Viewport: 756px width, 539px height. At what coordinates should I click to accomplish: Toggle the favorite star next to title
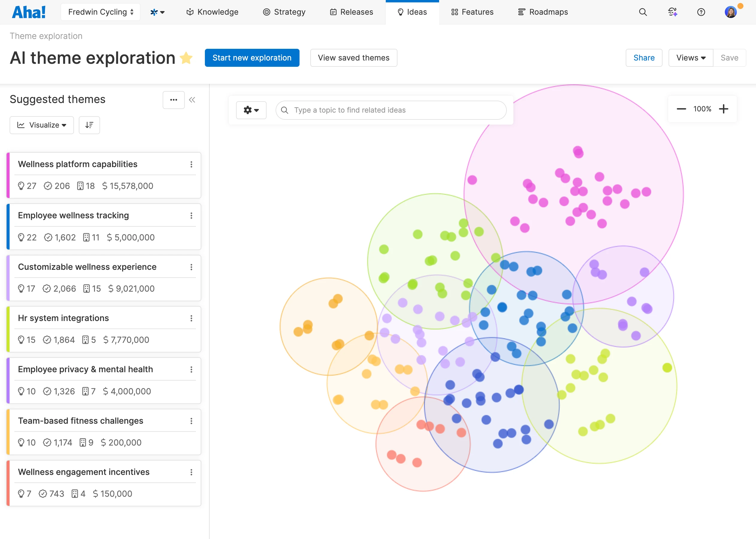(x=186, y=58)
